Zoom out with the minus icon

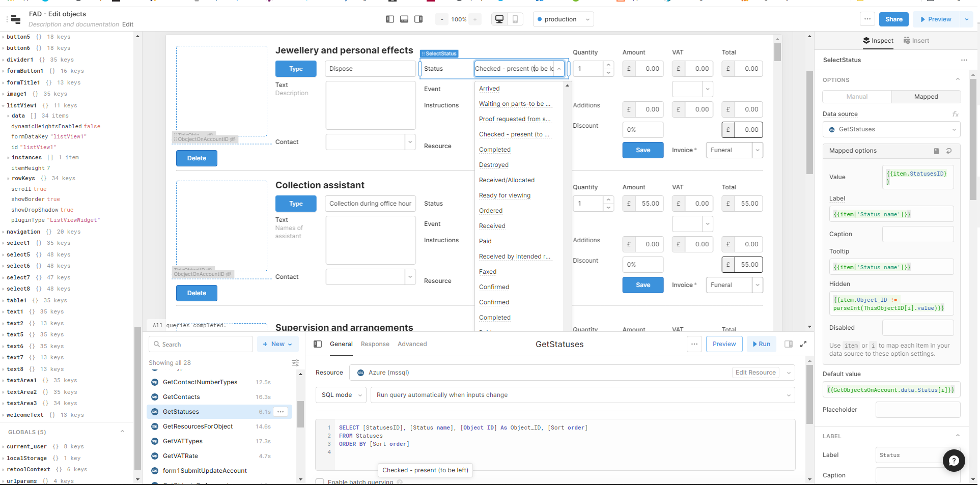[x=442, y=19]
